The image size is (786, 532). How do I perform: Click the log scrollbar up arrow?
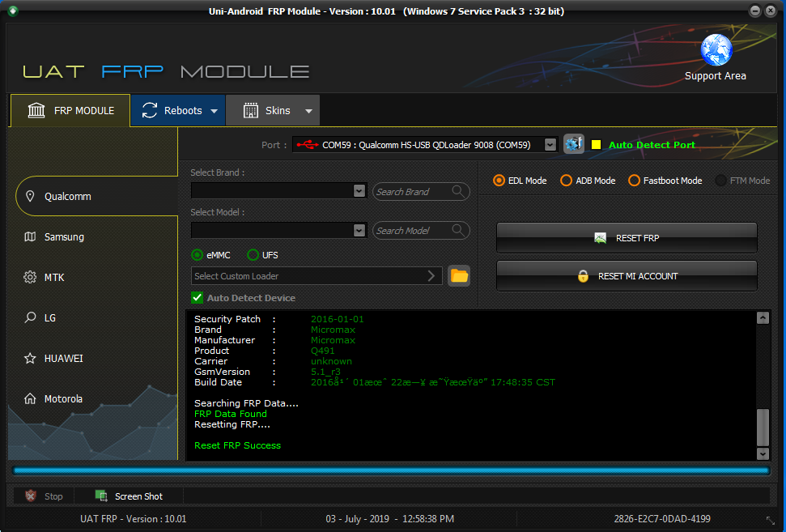click(x=763, y=318)
